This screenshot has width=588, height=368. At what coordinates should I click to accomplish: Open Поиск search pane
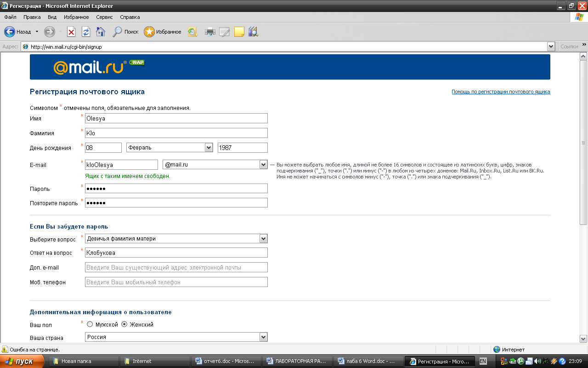[125, 32]
